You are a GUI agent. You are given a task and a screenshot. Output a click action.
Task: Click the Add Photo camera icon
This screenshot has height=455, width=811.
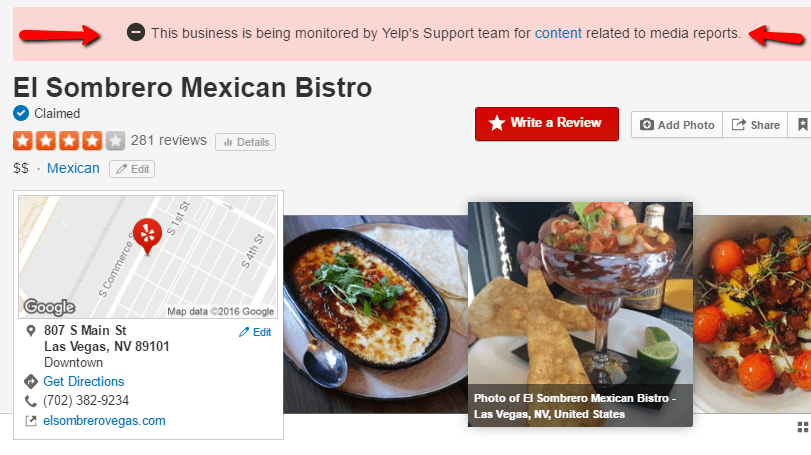[x=647, y=125]
